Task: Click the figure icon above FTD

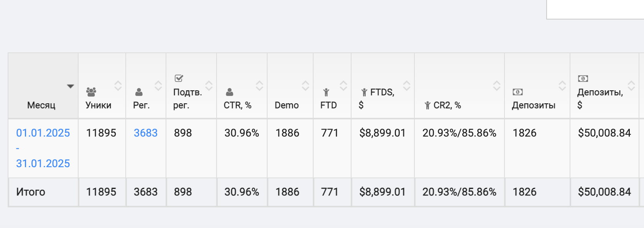Action: [x=326, y=92]
